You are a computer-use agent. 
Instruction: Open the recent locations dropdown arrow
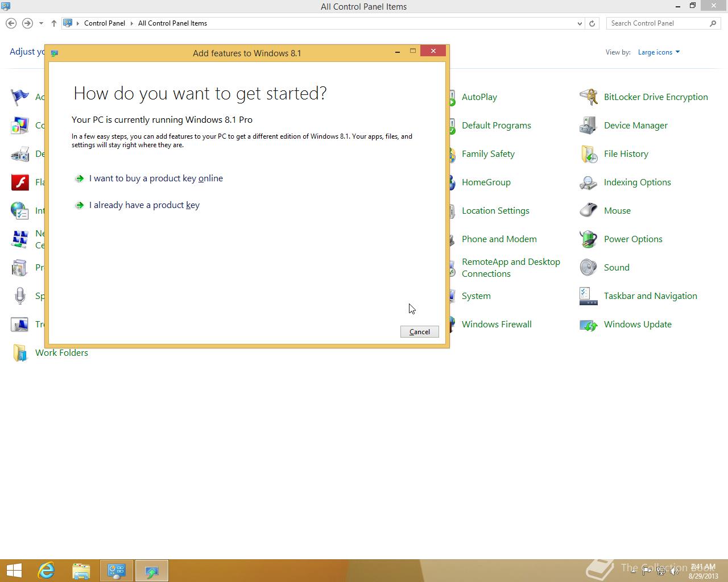pyautogui.click(x=41, y=23)
